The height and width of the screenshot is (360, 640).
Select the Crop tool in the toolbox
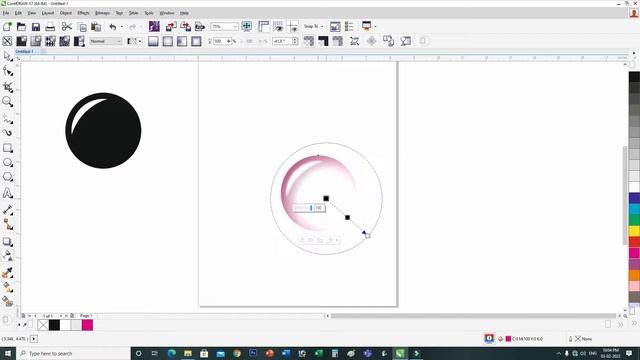(x=7, y=87)
